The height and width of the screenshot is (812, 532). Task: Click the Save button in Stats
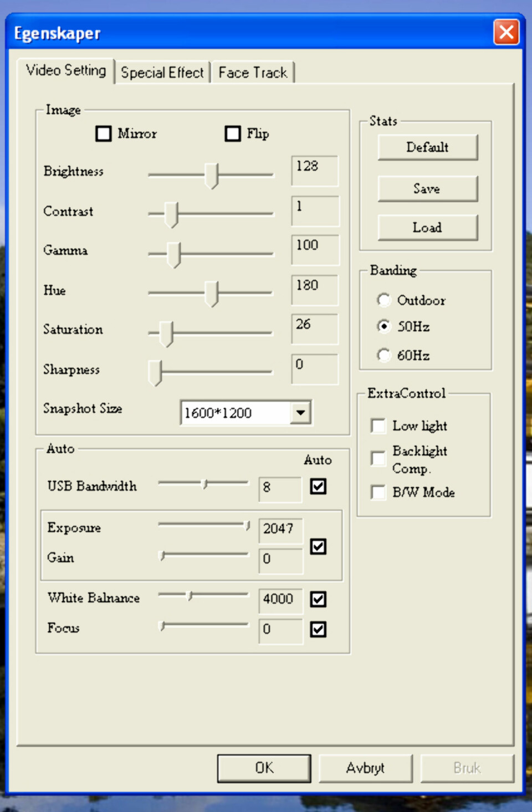pos(427,189)
